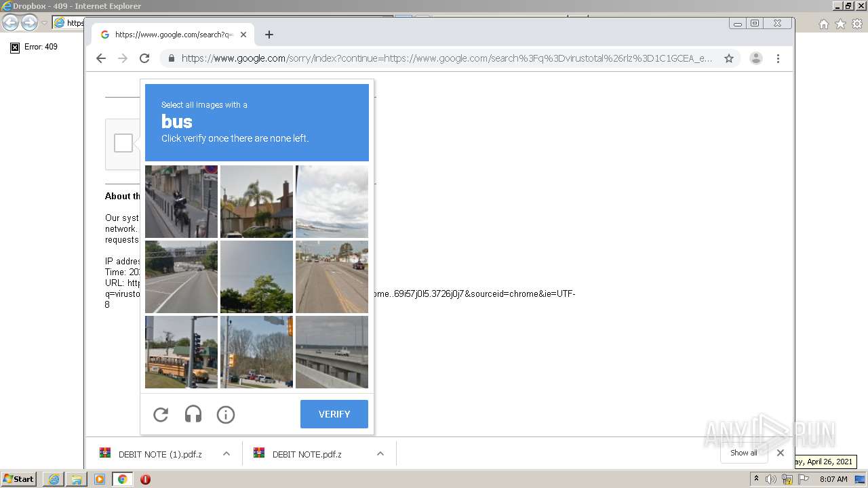Open the Action Center flag icon

click(804, 479)
